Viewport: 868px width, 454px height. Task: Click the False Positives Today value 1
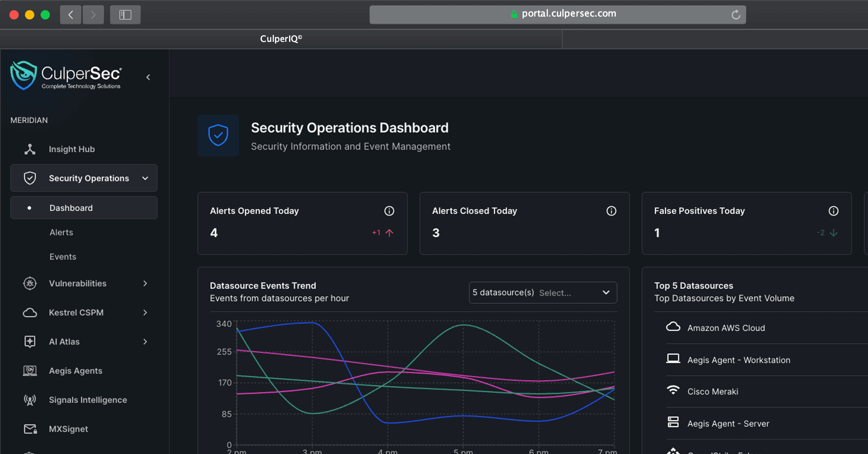click(x=657, y=233)
